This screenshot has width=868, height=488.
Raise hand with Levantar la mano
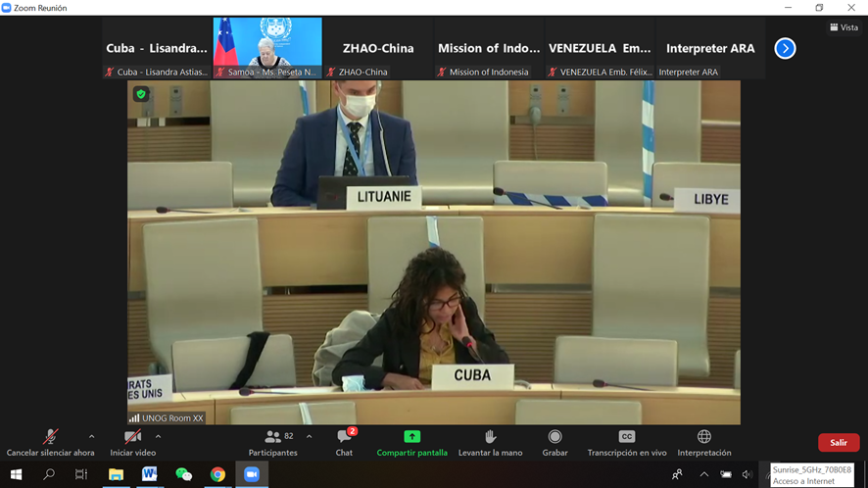[491, 443]
